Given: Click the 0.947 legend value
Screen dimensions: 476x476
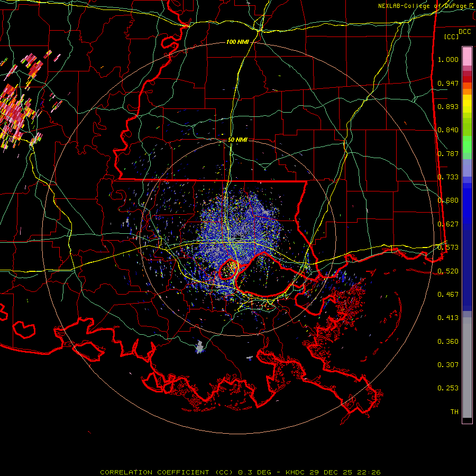Looking at the screenshot, I should [448, 83].
